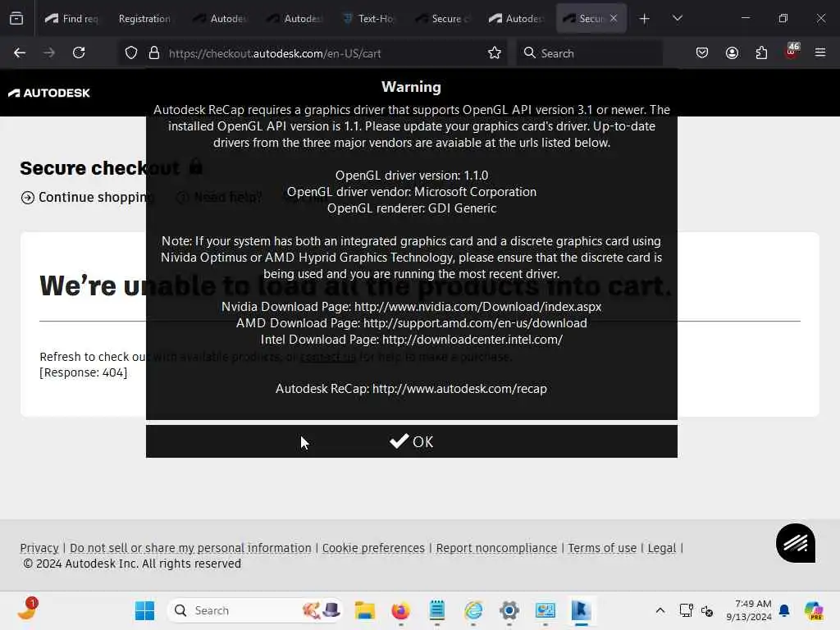This screenshot has width=840, height=630.
Task: Click 'OpenGL driver version: 1.1.0' text
Action: pos(412,176)
